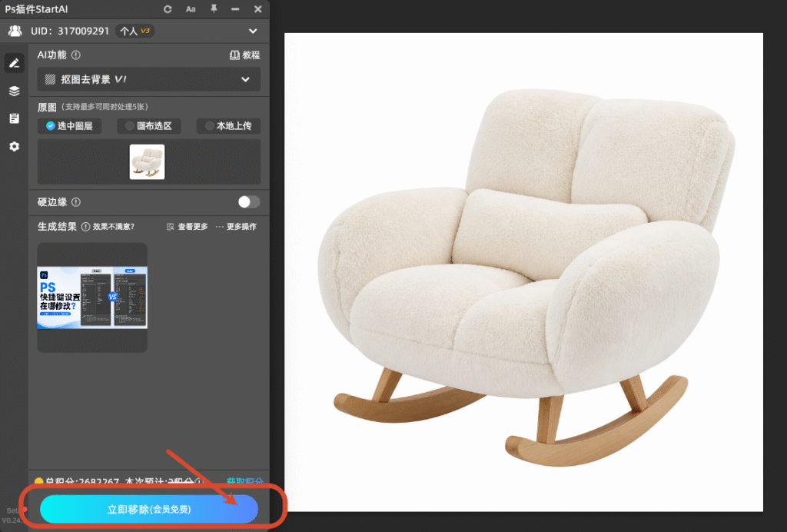This screenshot has height=532, width=787.
Task: Toggle the 硬边缘 switch
Action: (249, 201)
